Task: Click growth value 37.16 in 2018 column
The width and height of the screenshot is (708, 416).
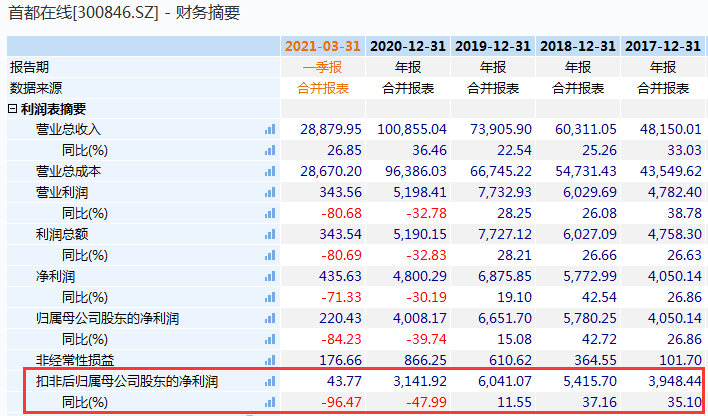Action: (600, 402)
